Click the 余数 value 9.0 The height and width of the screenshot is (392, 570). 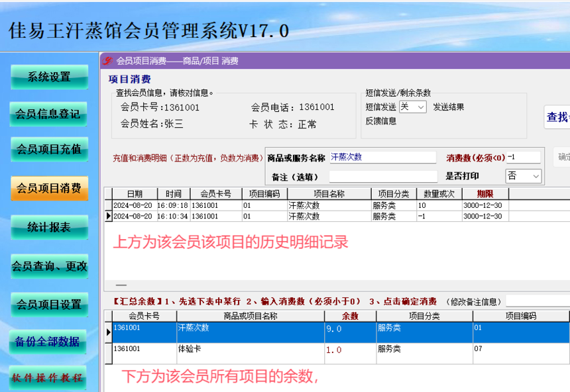pyautogui.click(x=333, y=329)
